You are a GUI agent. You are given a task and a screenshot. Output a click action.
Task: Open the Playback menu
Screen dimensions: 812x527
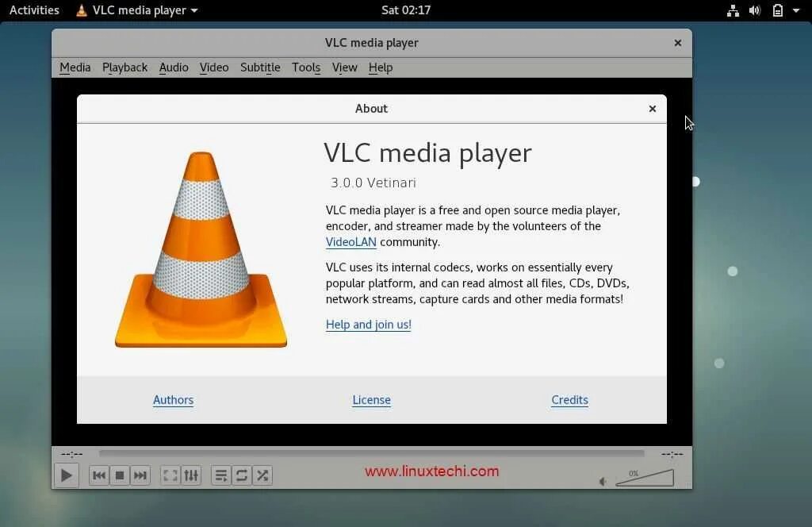click(x=124, y=67)
